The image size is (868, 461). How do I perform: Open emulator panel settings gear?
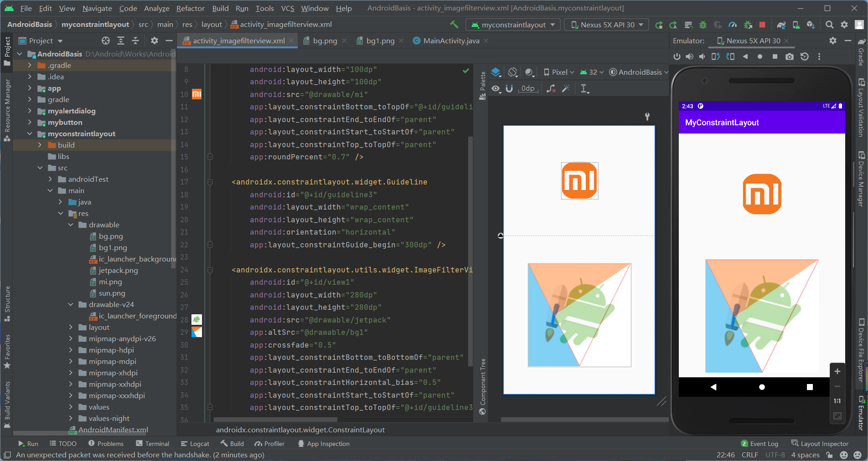pos(833,41)
